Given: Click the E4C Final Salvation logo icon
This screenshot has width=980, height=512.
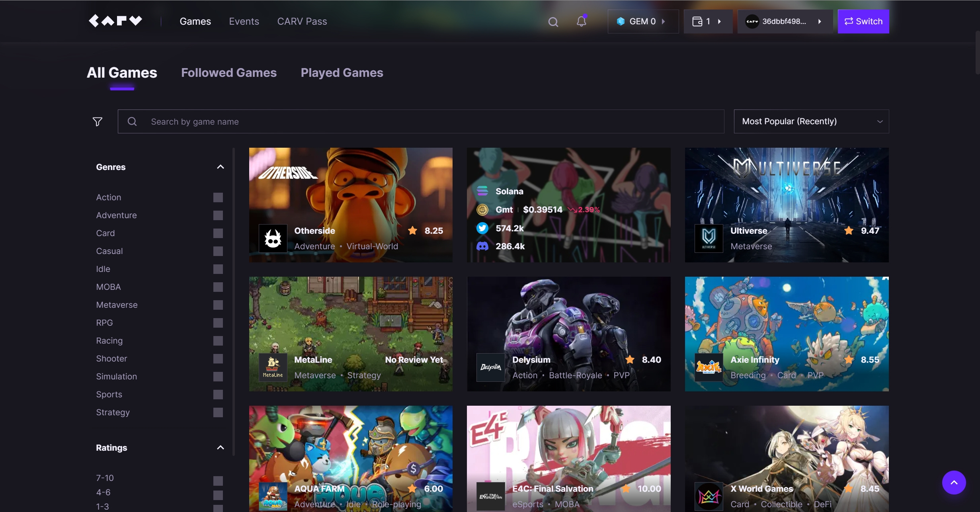Looking at the screenshot, I should 490,496.
